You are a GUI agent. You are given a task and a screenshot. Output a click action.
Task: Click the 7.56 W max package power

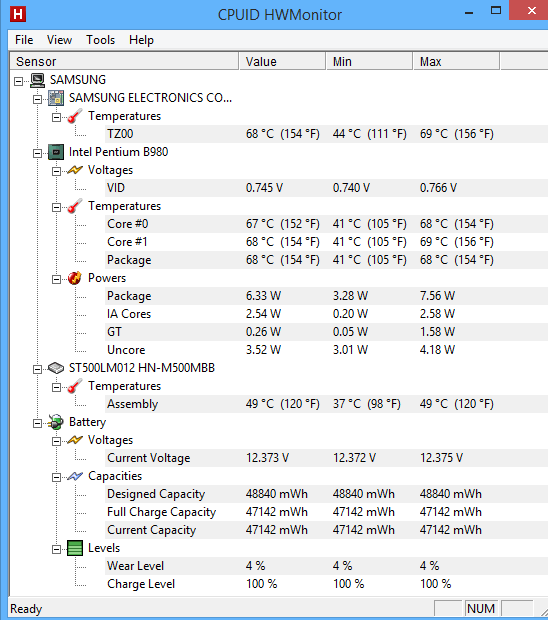[x=437, y=296]
